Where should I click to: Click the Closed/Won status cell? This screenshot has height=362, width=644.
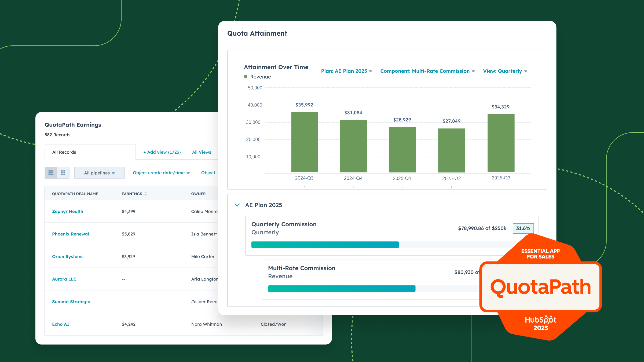(273, 324)
